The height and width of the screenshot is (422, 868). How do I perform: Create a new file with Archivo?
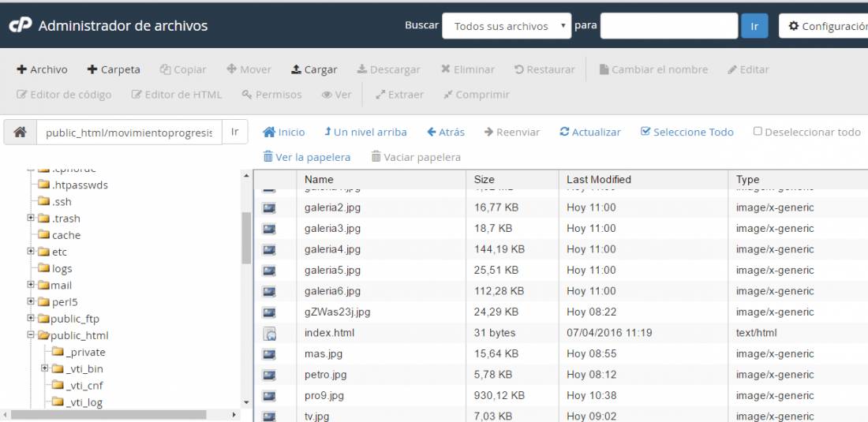(42, 69)
